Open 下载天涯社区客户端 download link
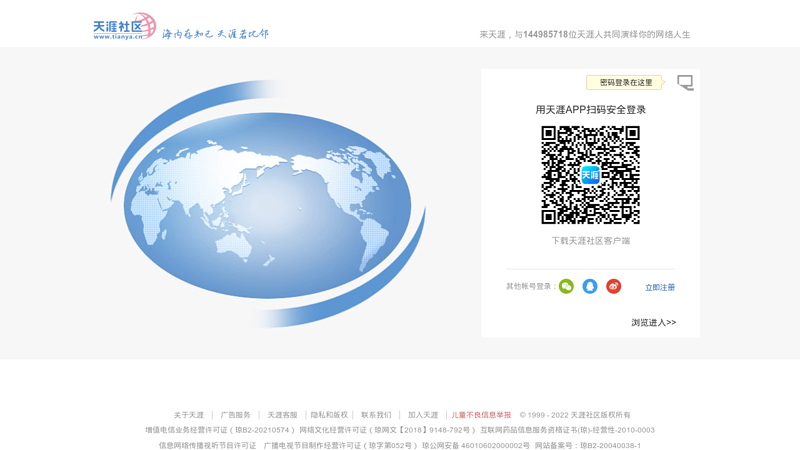Viewport: 800px width, 450px height. click(x=590, y=241)
